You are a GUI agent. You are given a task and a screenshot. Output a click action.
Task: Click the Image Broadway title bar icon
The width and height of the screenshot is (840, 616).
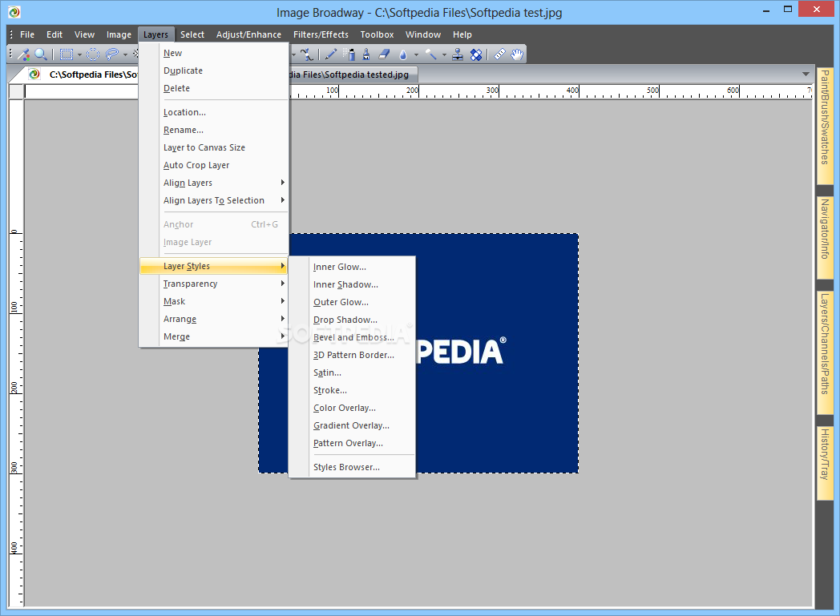14,12
